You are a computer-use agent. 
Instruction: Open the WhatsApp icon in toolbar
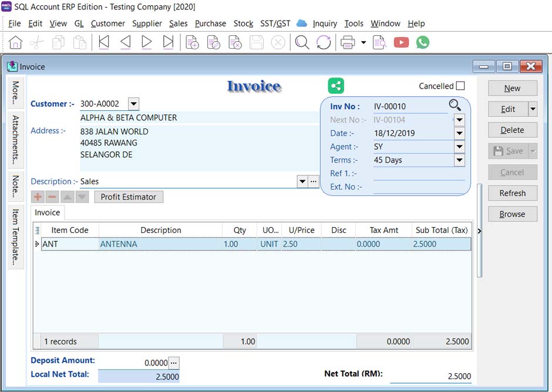[x=422, y=42]
